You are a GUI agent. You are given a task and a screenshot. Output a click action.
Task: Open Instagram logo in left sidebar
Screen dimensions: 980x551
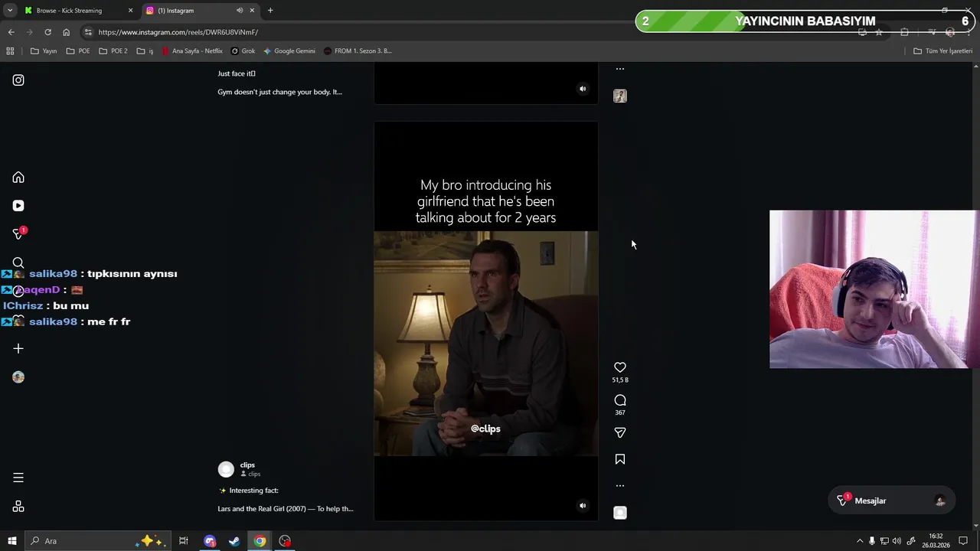click(x=18, y=80)
